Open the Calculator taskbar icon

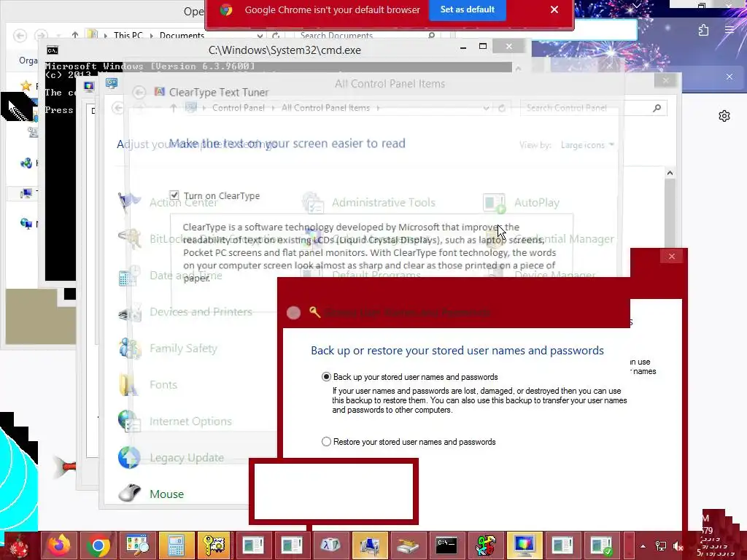click(x=176, y=545)
